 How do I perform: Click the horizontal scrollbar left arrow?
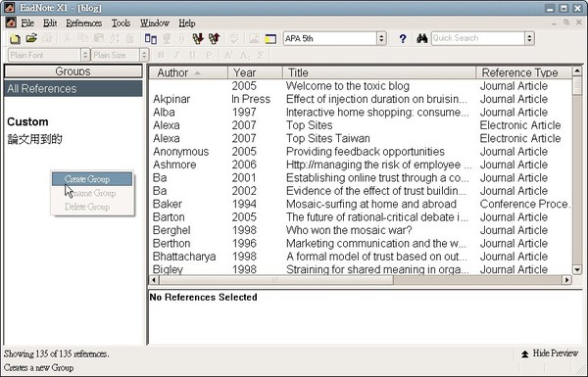tap(154, 279)
